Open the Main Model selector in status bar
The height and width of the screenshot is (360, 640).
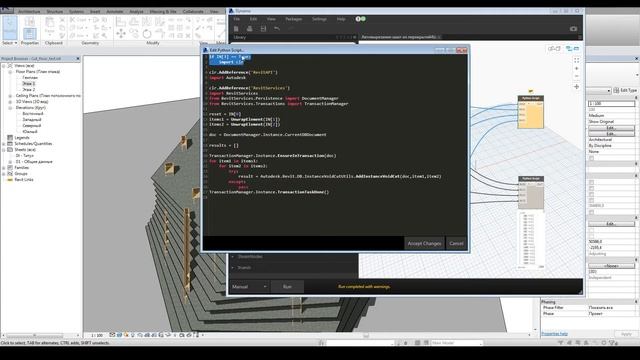coord(456,343)
